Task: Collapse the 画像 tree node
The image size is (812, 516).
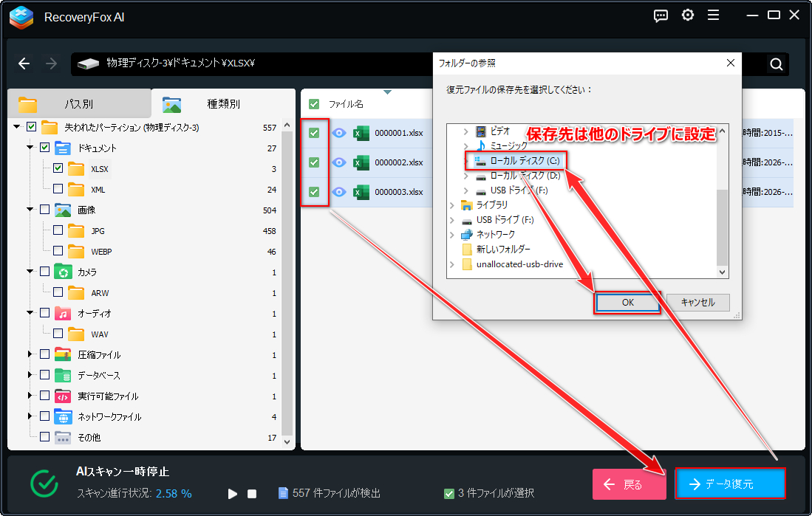Action: click(30, 210)
